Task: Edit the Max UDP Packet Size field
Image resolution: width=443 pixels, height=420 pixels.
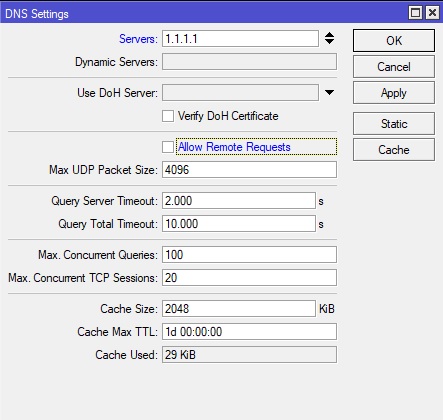Action: pos(249,170)
